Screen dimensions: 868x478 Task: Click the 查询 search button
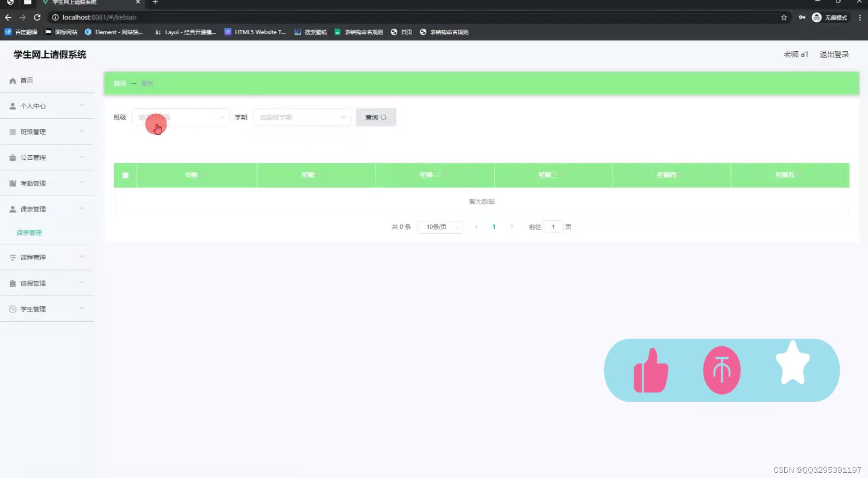pos(376,117)
